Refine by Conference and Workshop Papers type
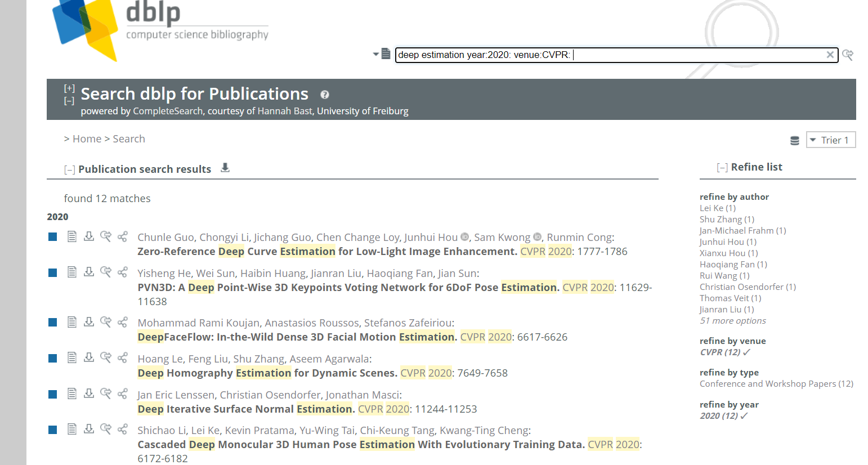 click(x=776, y=384)
